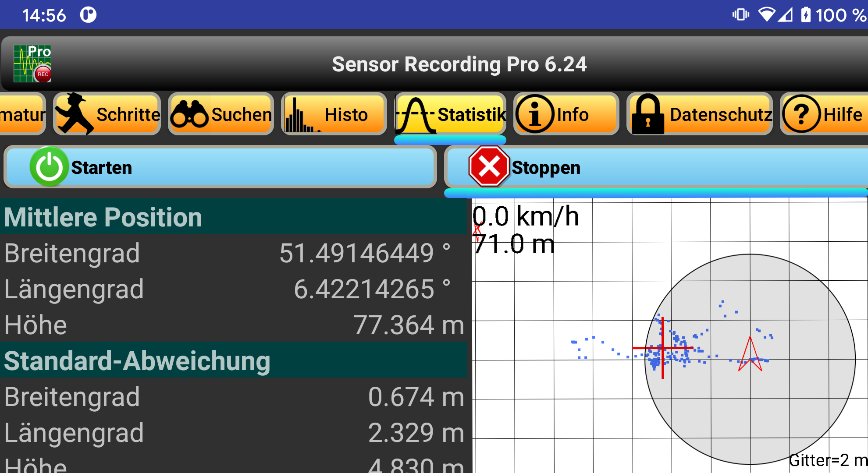Open the Suchen tab
Viewport: 868px width, 473px height.
(x=221, y=114)
